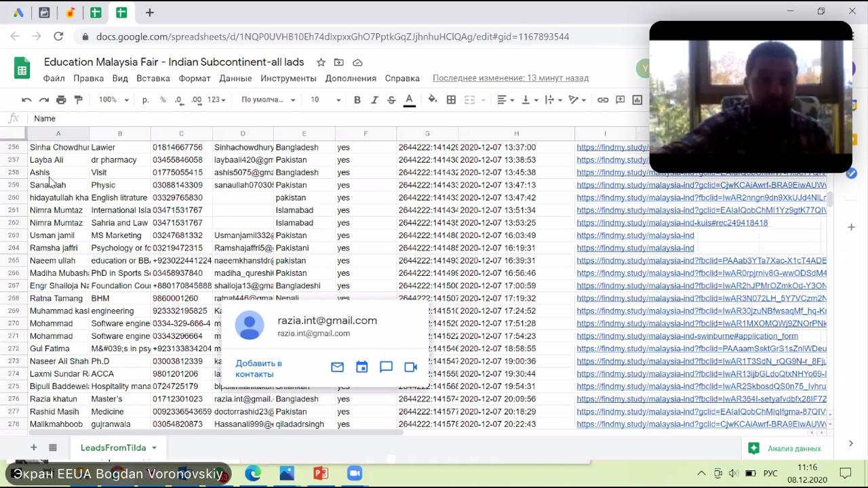Click the print icon in toolbar
868x488 pixels.
pyautogui.click(x=61, y=100)
